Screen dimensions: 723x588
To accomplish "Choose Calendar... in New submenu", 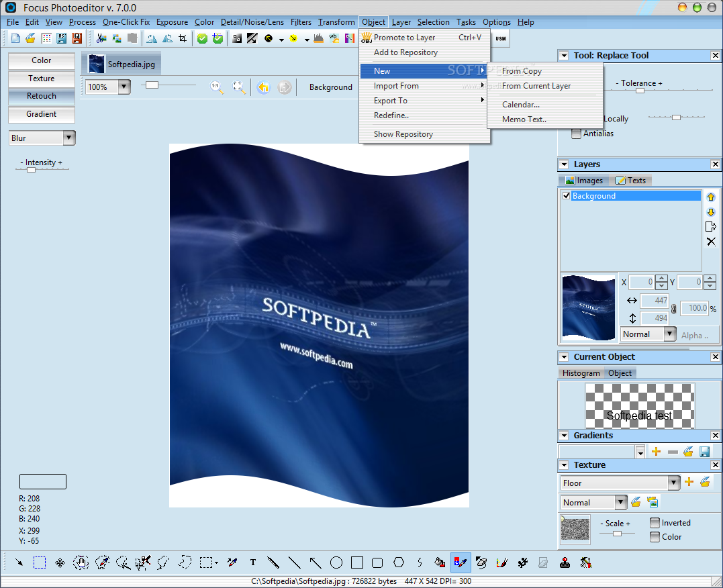I will pyautogui.click(x=545, y=105).
